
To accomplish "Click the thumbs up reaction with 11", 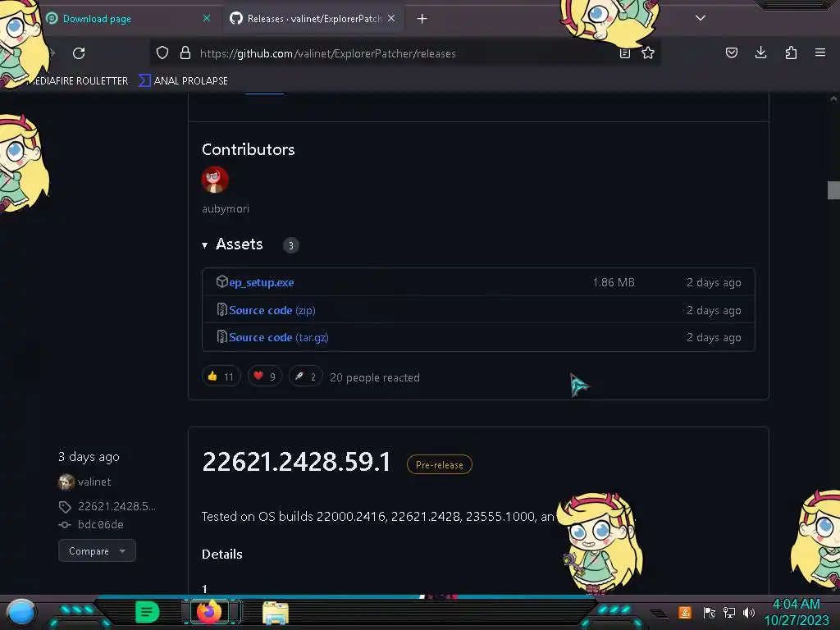I will pos(221,376).
